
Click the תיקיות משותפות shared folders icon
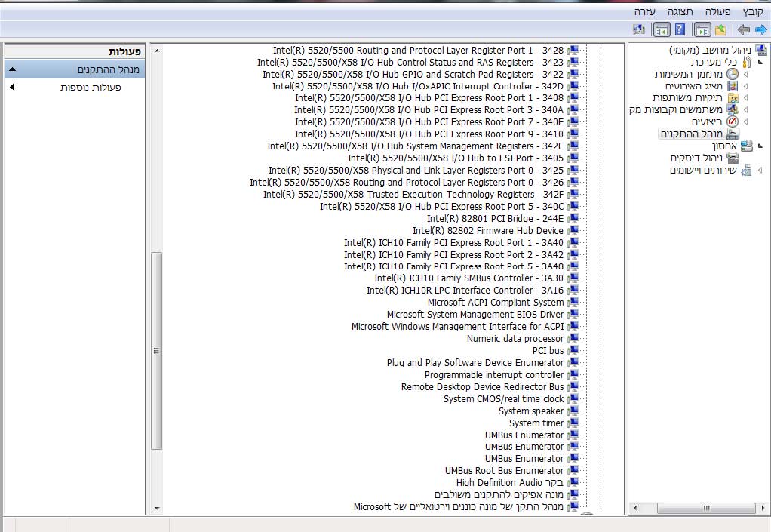(x=733, y=98)
